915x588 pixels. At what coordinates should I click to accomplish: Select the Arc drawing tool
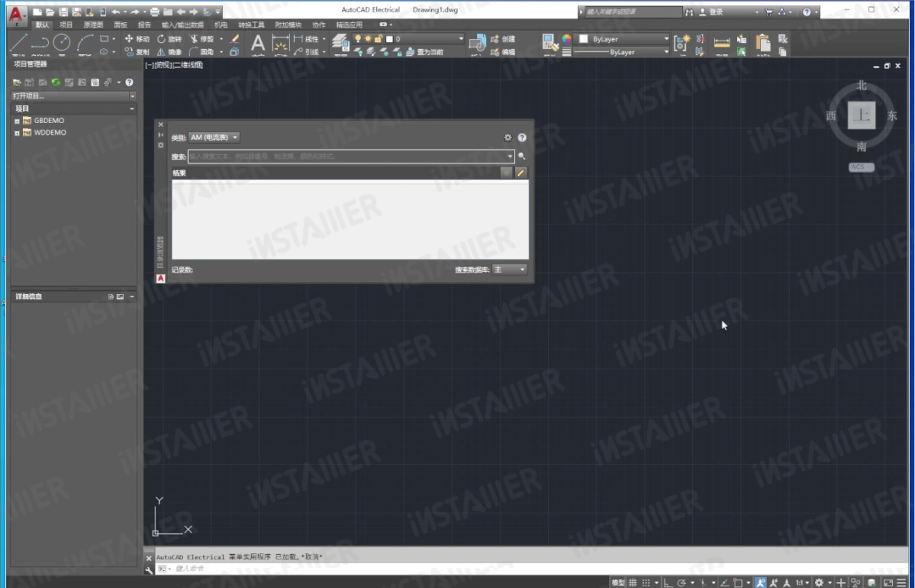coord(86,42)
